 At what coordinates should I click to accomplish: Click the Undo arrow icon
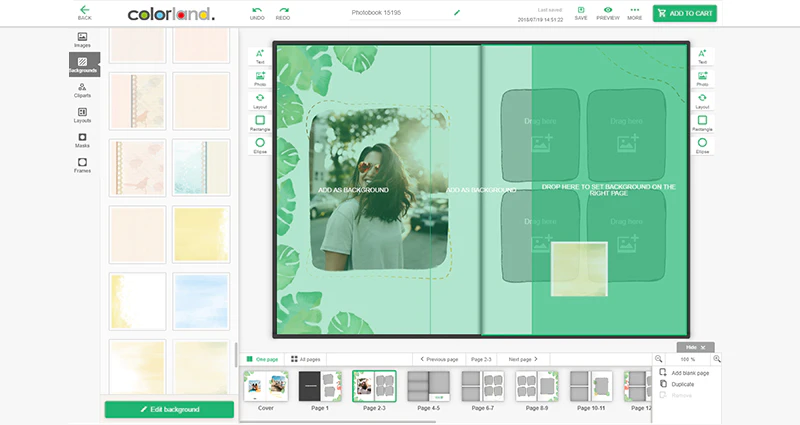click(257, 13)
